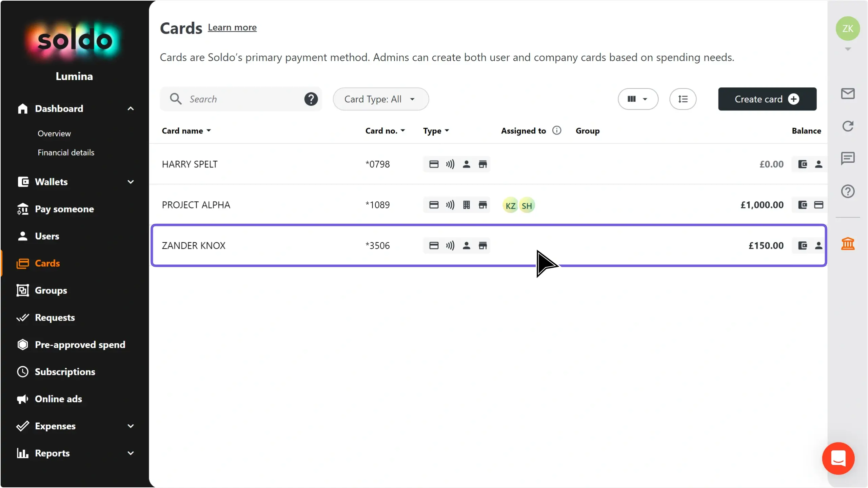Click the ZK profile avatar

pyautogui.click(x=848, y=28)
